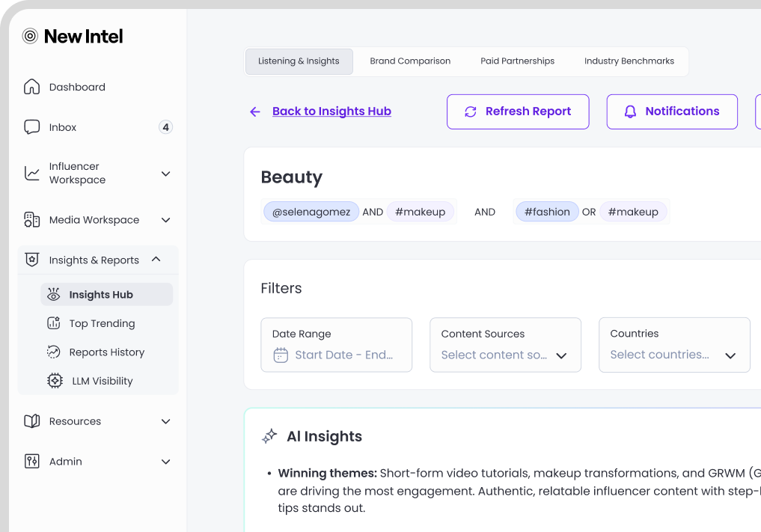Screen dimensions: 761x532
Task: Click the #makeup chip after @selenagomez
Action: tap(420, 212)
